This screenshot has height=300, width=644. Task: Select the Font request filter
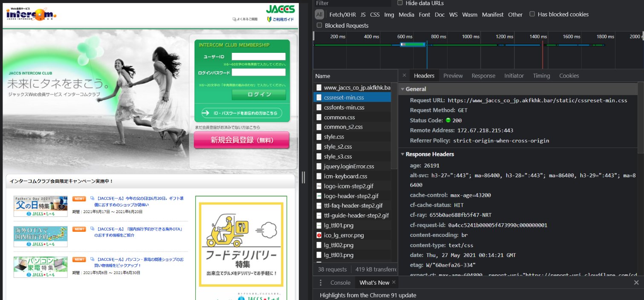click(424, 14)
